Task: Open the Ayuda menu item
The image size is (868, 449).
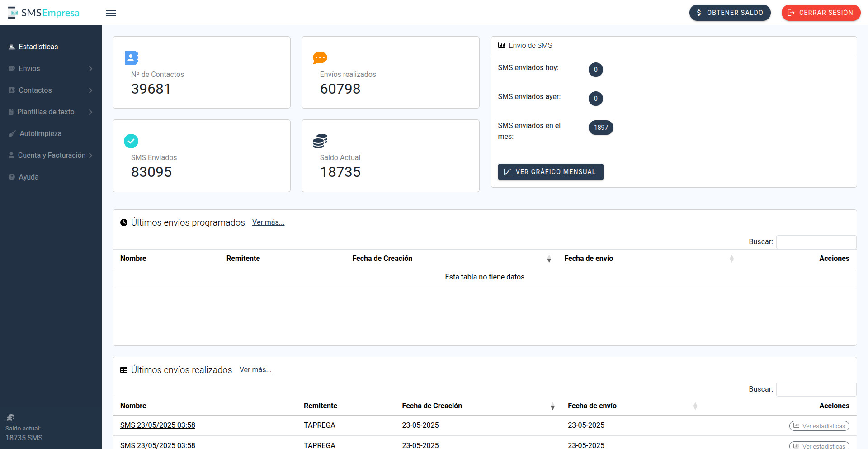Action: tap(28, 177)
